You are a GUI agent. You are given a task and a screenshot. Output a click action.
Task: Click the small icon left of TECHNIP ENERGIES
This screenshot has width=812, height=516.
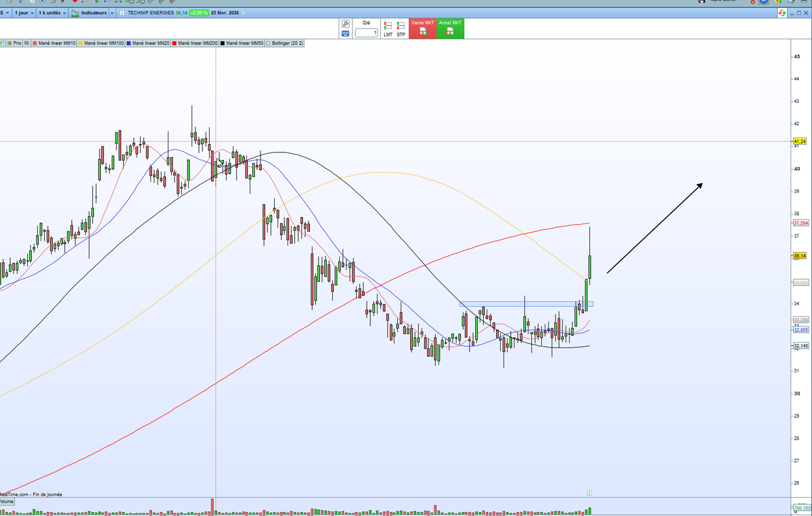pyautogui.click(x=122, y=13)
